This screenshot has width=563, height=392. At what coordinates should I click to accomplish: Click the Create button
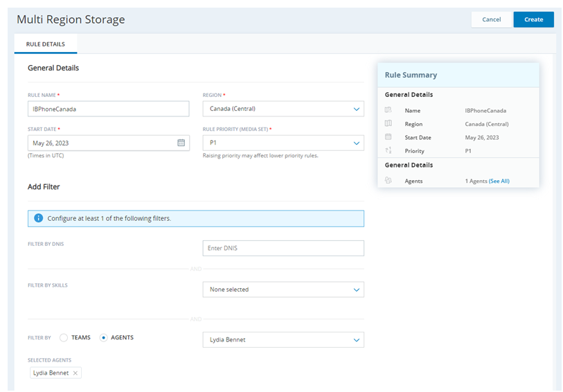click(533, 19)
